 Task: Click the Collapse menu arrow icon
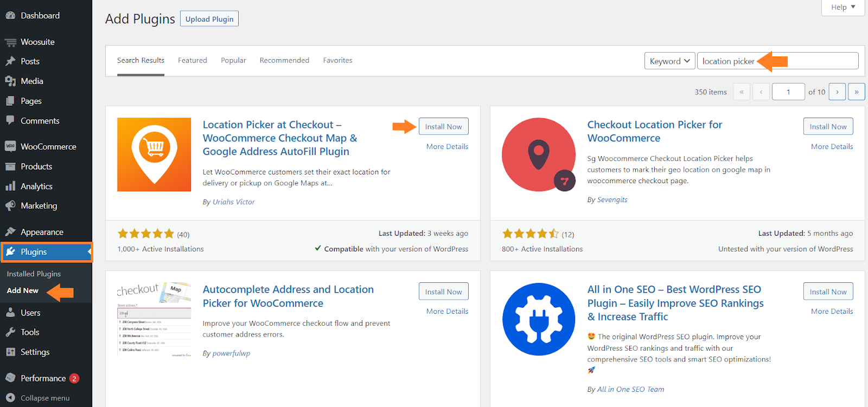(10, 398)
